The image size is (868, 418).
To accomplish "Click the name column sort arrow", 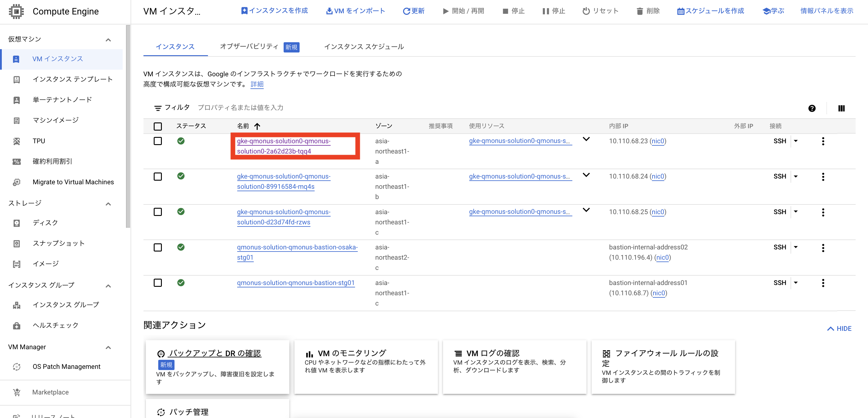I will pyautogui.click(x=257, y=126).
